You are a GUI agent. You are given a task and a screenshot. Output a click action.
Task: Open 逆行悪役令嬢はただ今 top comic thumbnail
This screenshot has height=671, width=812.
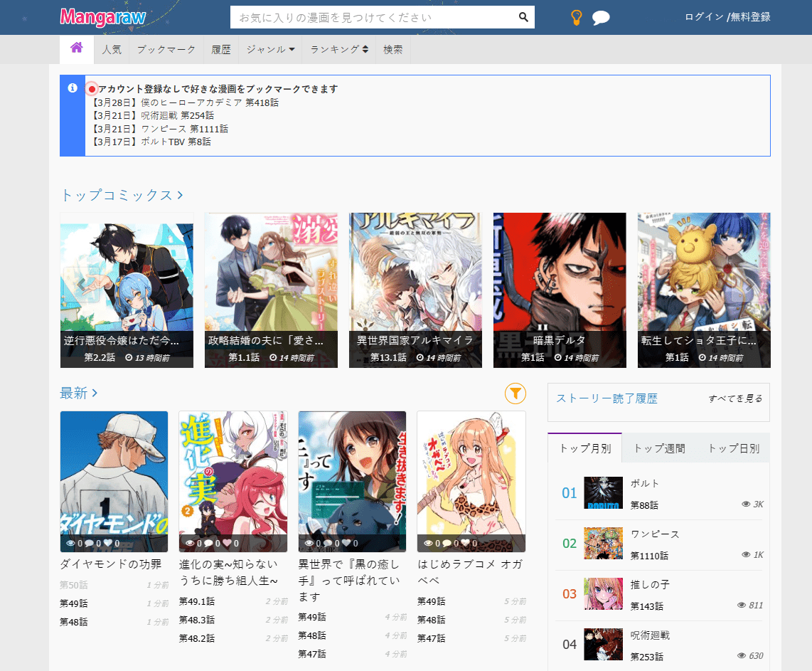coord(127,290)
